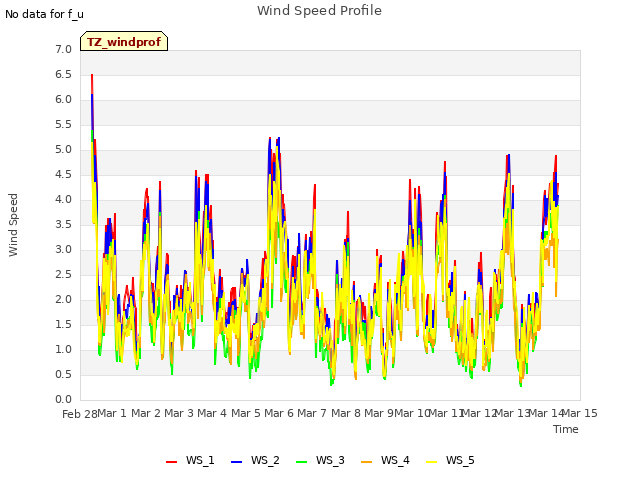
Task: Click the 2.0 y-axis tick label
Action: (x=63, y=300)
